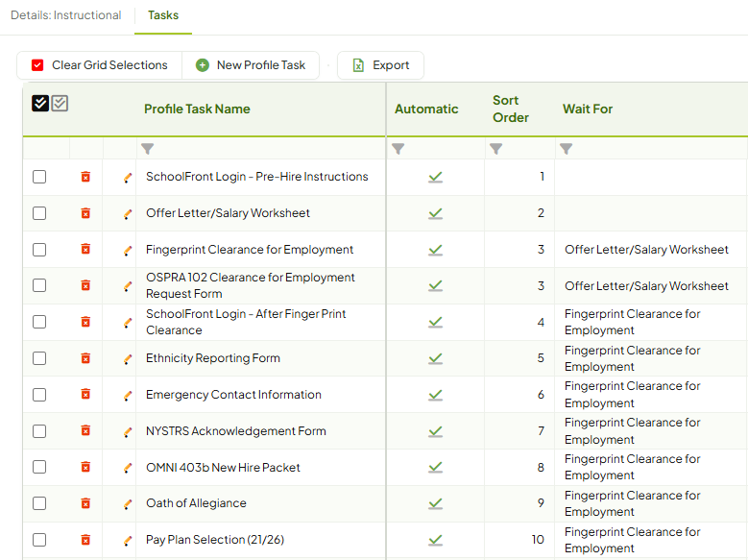Delete the OSPRA 102 Clearance task

point(85,285)
